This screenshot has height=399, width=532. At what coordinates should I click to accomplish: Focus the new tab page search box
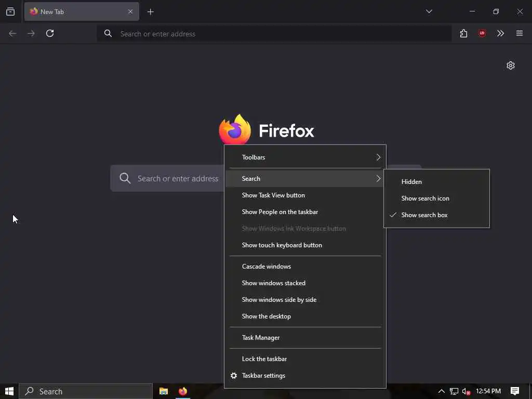click(167, 179)
